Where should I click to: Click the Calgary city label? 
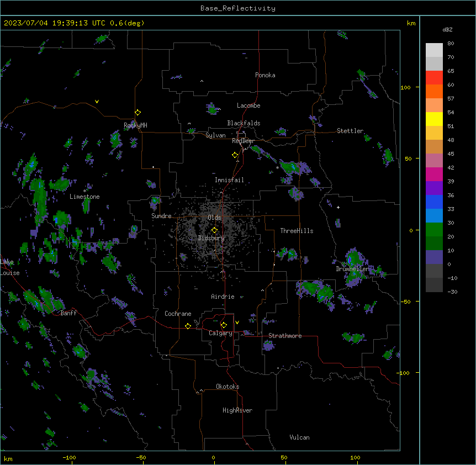pos(220,333)
